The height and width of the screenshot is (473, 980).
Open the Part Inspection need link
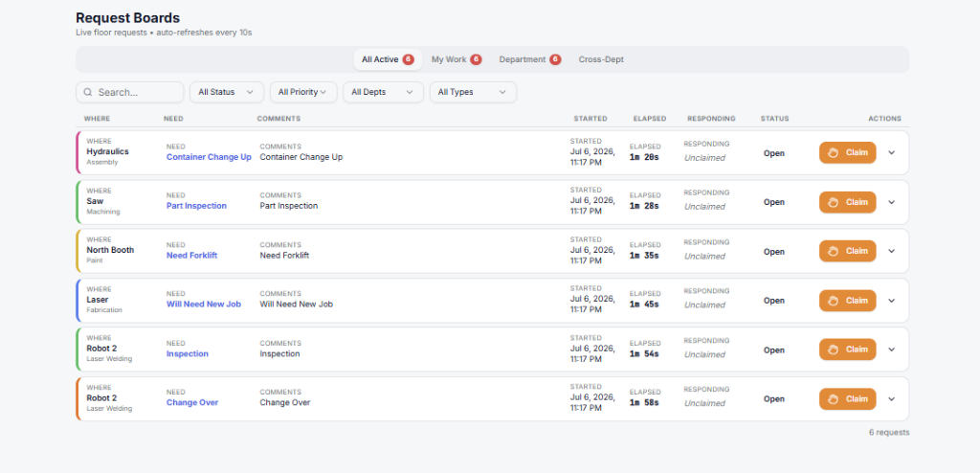coord(196,206)
